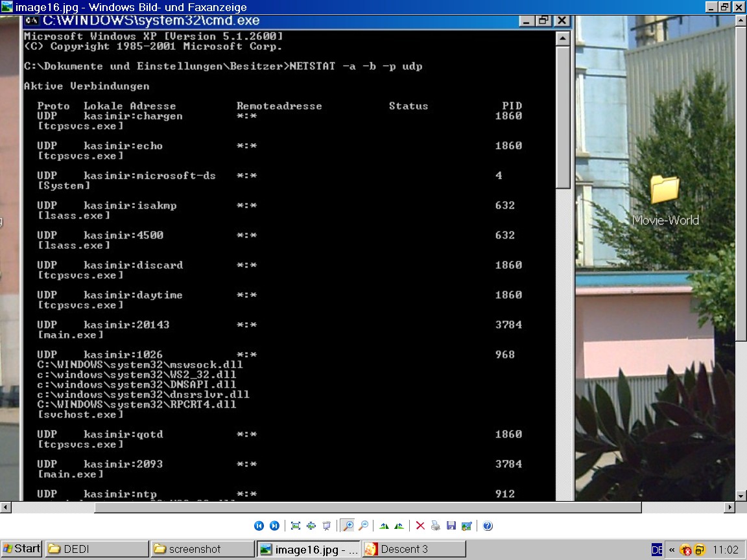Screen dimensions: 747x560
Task: Open the DE language bar selector
Action: (657, 550)
